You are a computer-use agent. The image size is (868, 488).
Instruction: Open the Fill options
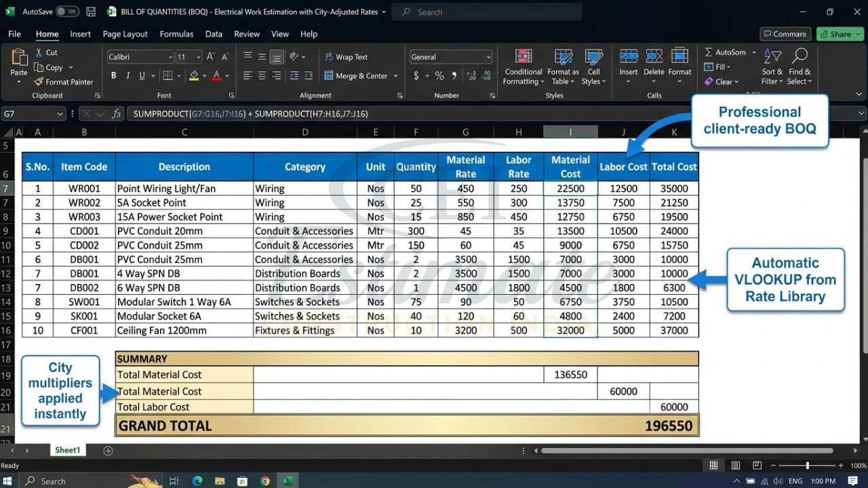pyautogui.click(x=717, y=67)
